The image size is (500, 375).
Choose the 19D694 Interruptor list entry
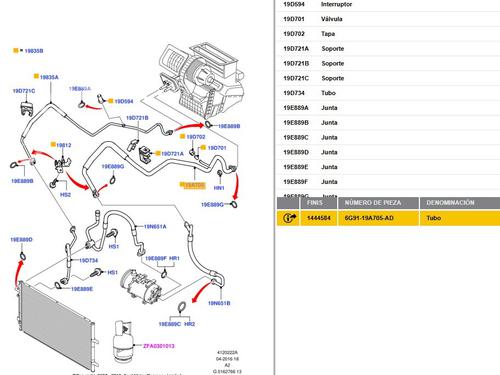(x=388, y=4)
